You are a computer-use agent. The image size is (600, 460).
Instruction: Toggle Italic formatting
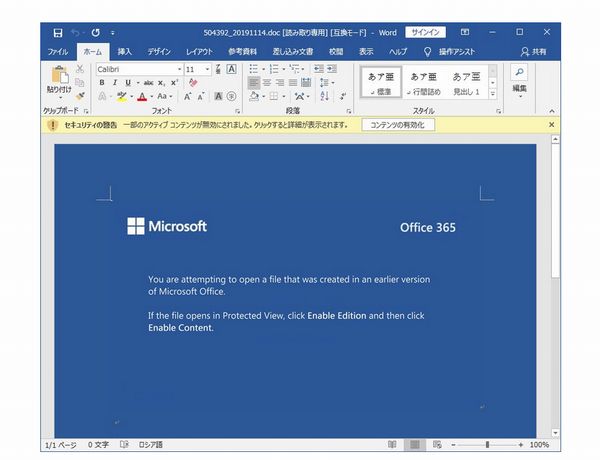pos(114,83)
